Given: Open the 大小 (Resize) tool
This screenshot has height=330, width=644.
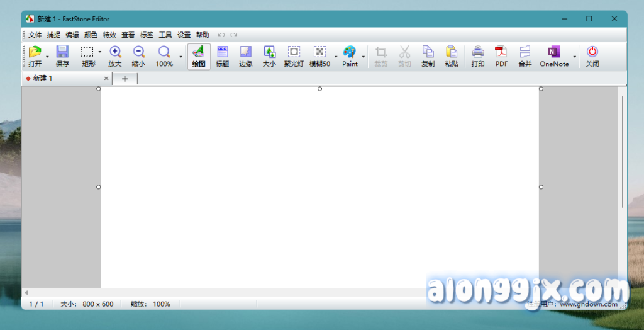Looking at the screenshot, I should pos(269,56).
